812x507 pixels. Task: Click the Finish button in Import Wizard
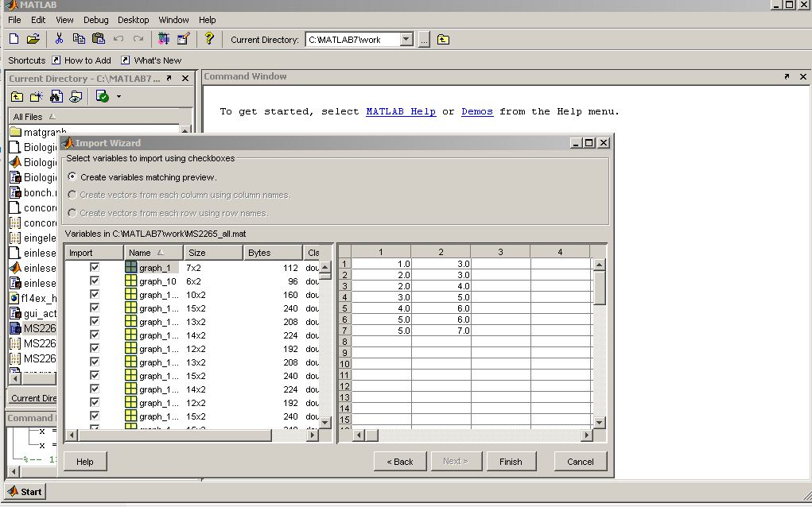(511, 461)
